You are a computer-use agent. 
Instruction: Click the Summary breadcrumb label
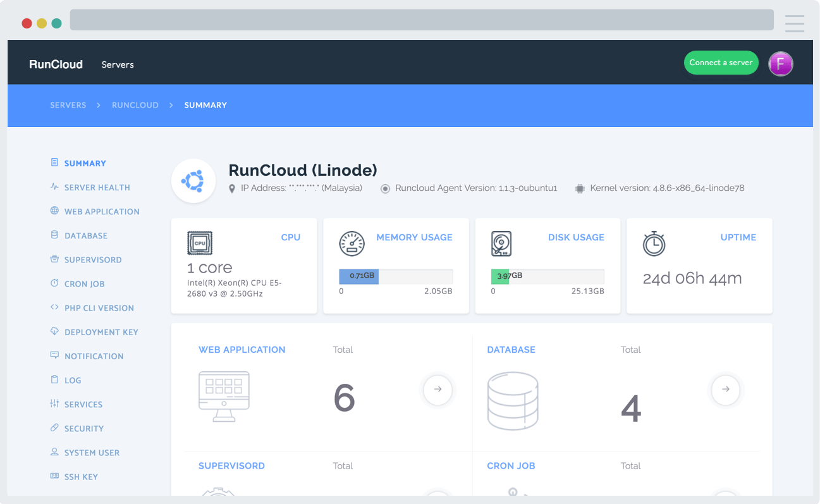(x=205, y=105)
